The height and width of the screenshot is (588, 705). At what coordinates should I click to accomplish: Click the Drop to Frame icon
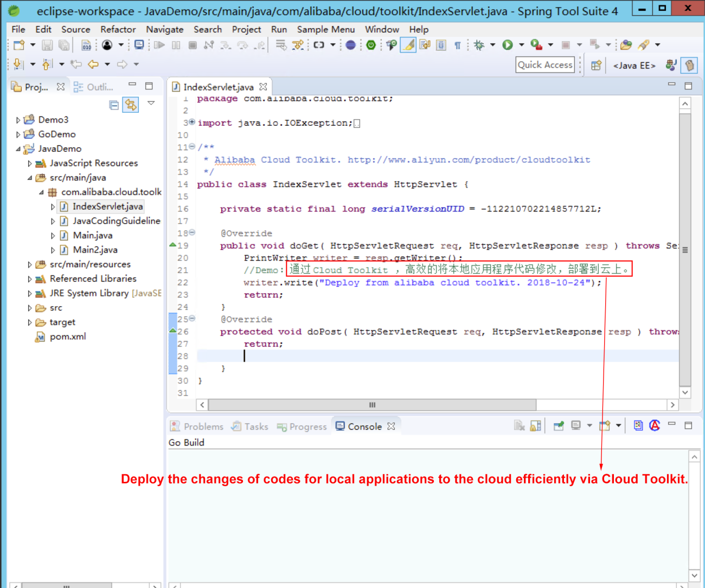point(281,45)
